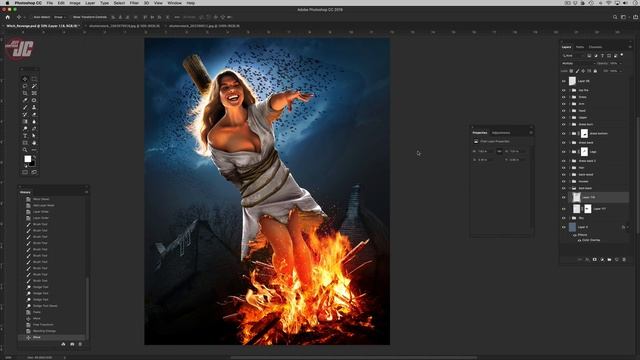Switch to the Paths tab

pos(580,47)
